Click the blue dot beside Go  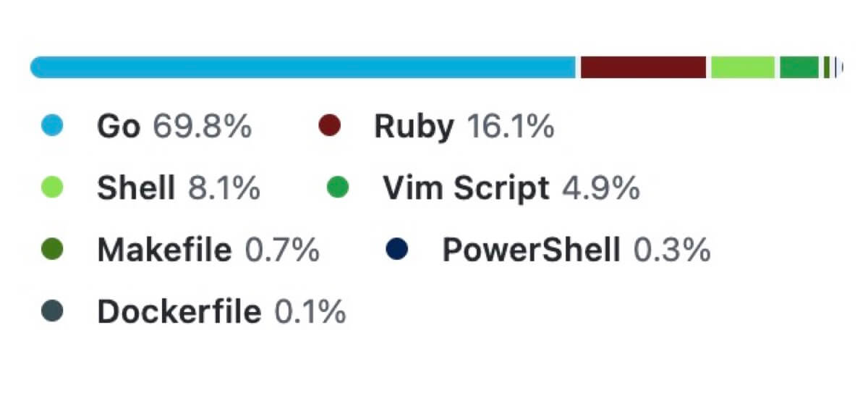point(52,127)
